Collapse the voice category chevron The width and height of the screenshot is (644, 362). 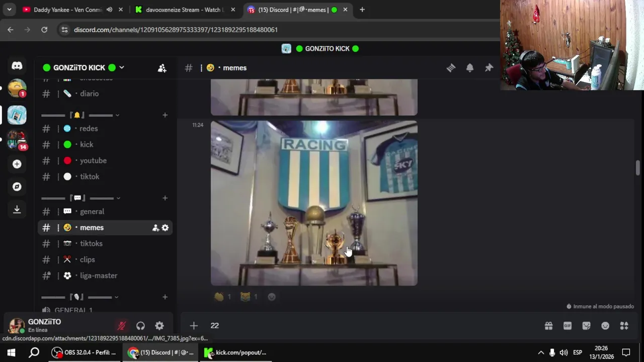coord(117,297)
